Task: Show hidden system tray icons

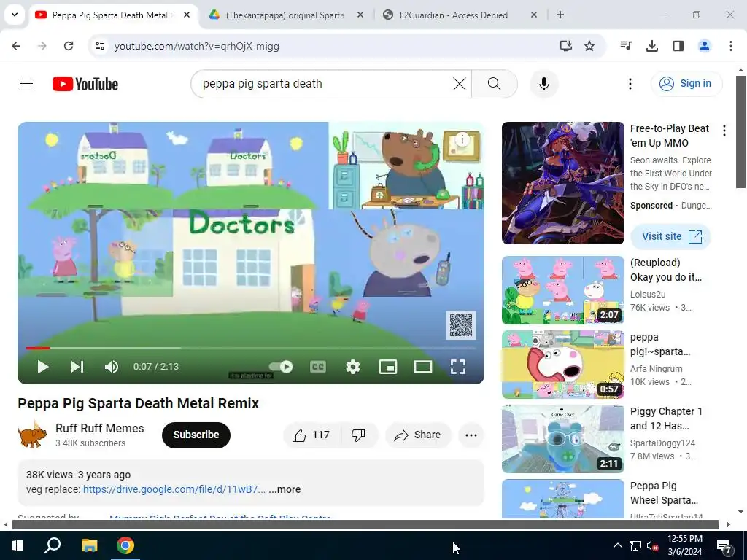Action: click(x=617, y=545)
